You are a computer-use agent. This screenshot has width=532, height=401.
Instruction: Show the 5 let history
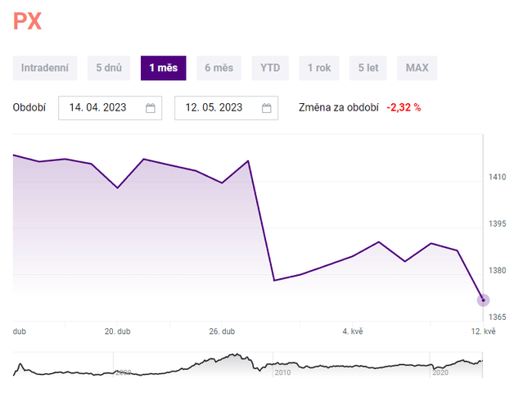click(367, 68)
